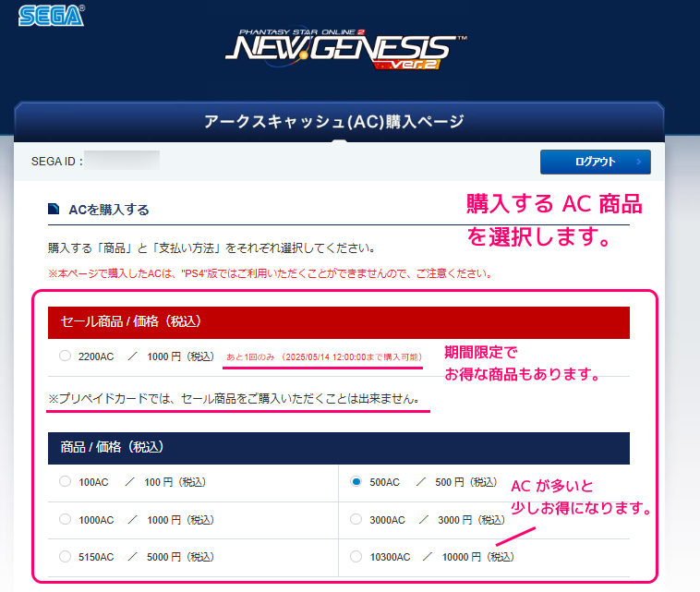
Task: Click the 5150AC label text
Action: 96,557
